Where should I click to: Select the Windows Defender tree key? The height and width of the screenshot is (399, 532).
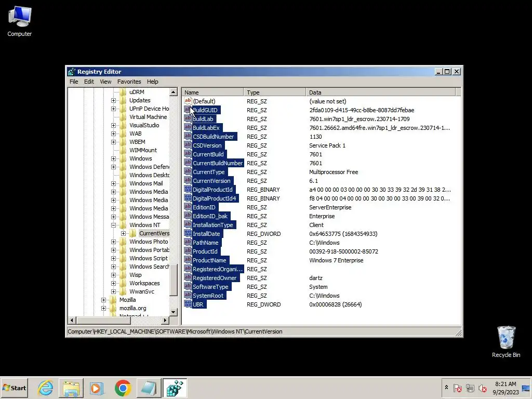(x=149, y=167)
